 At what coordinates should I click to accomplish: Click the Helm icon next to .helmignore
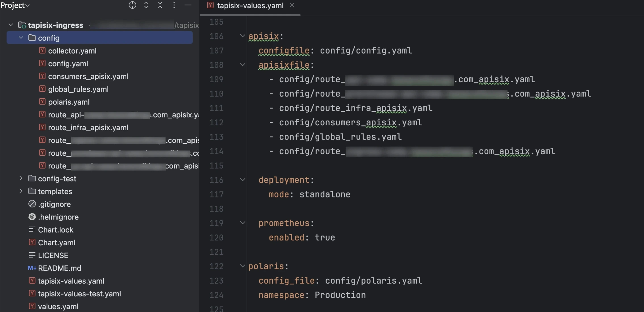click(32, 217)
